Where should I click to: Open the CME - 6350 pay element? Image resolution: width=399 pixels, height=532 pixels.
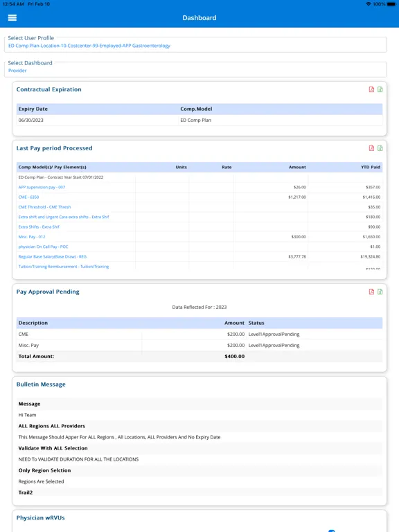click(28, 197)
